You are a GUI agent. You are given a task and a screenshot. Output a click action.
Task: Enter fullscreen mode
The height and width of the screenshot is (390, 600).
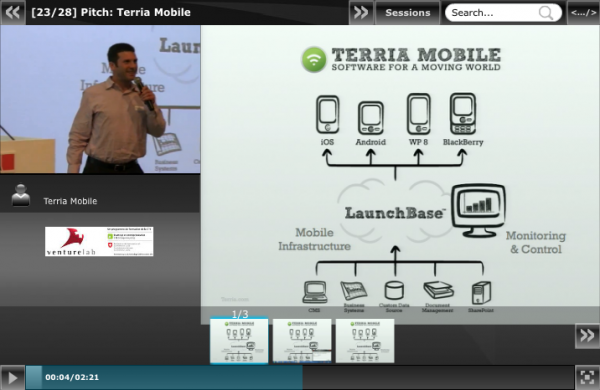coord(587,377)
